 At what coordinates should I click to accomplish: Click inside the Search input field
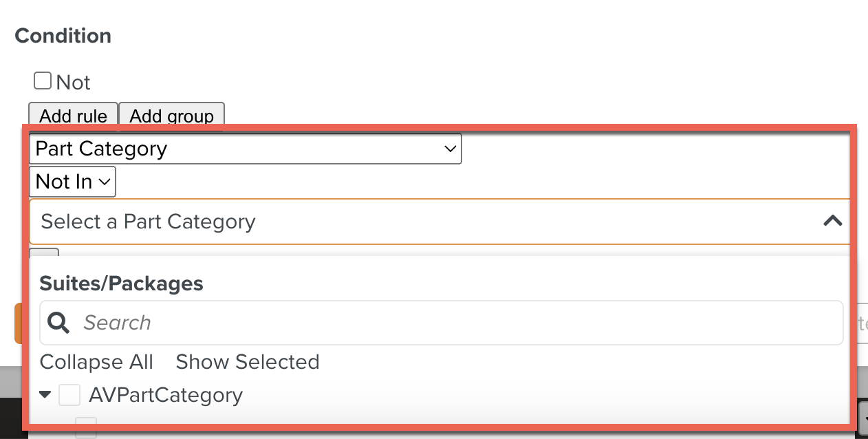tap(275, 323)
